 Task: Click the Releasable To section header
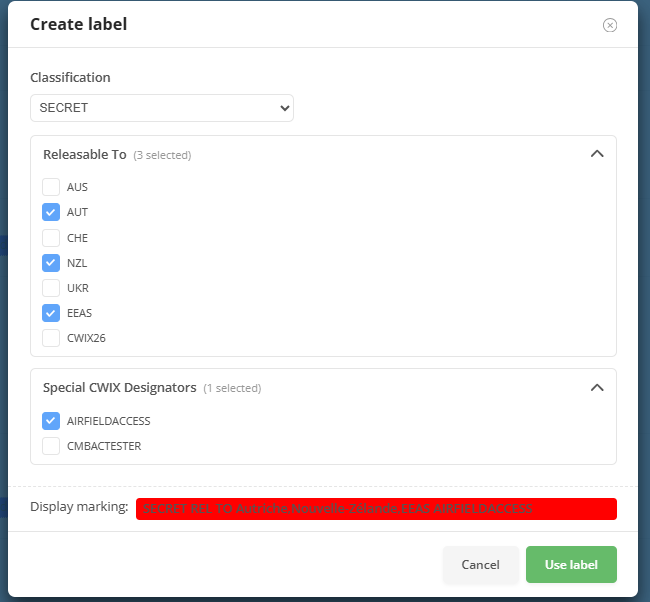pos(85,155)
